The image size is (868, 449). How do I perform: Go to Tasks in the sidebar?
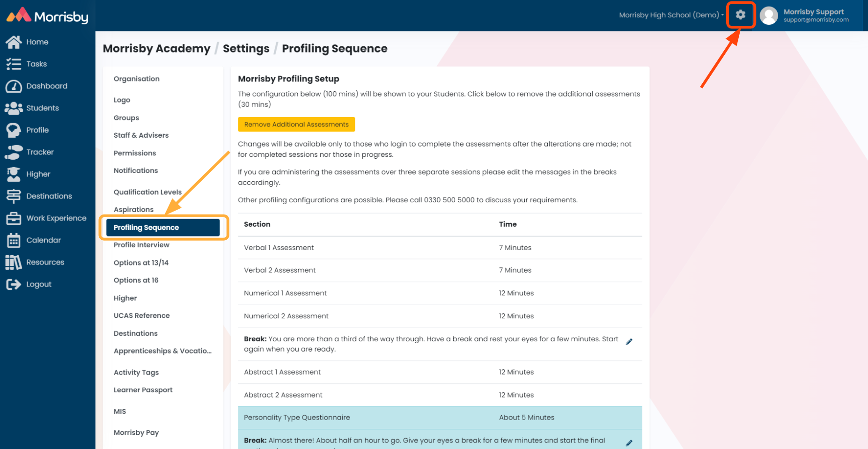37,64
